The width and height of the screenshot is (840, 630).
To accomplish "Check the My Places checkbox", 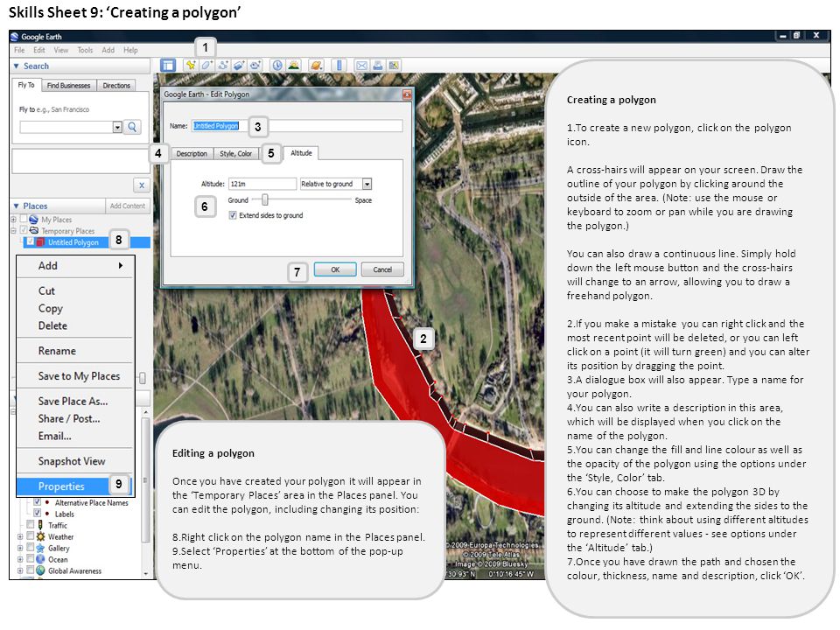I will [23, 219].
